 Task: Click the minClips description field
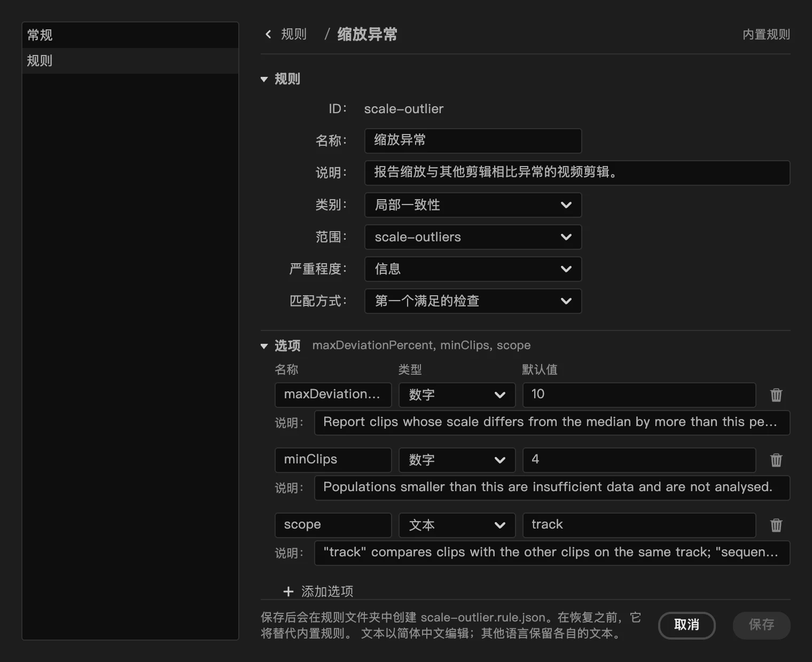click(x=552, y=488)
